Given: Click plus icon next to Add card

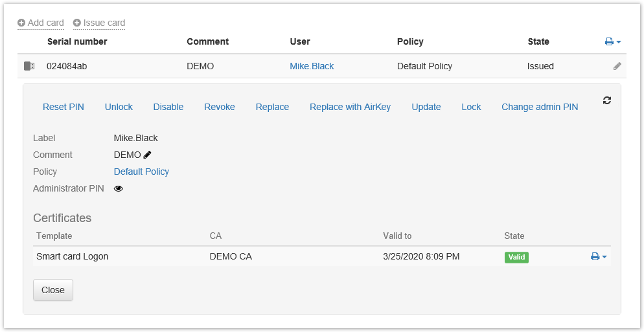Looking at the screenshot, I should tap(21, 23).
